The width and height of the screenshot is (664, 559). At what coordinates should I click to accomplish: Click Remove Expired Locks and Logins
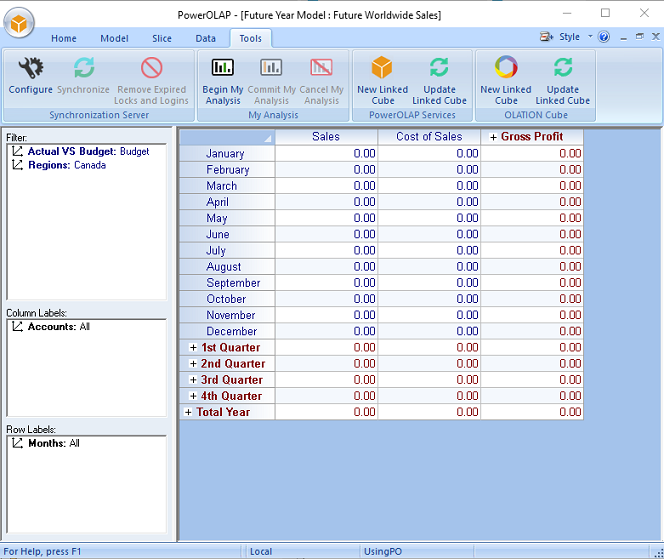coord(151,81)
